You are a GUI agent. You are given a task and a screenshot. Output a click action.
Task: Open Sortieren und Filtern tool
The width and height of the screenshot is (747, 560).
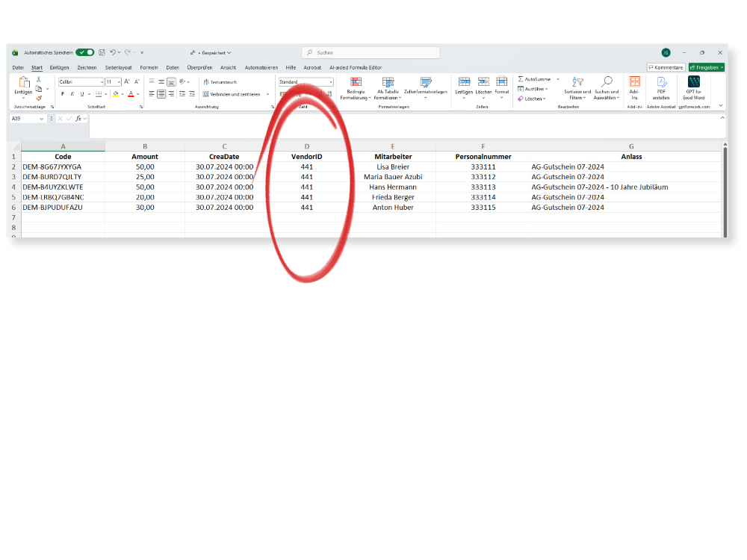[x=577, y=83]
